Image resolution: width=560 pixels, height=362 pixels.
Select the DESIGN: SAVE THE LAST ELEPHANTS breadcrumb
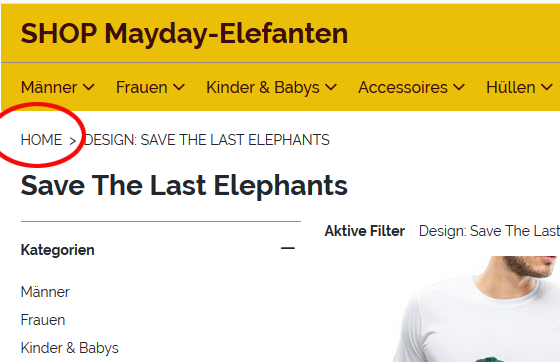(x=207, y=140)
